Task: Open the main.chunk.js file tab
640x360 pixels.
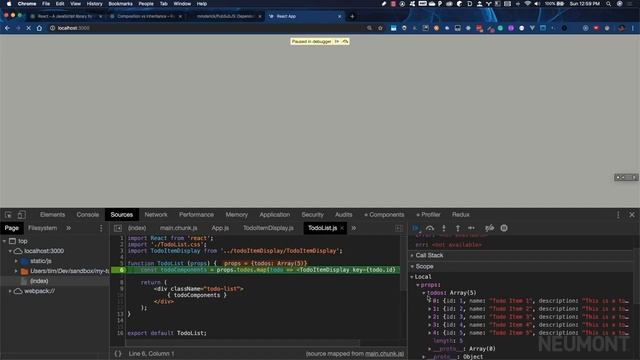Action: 178,228
